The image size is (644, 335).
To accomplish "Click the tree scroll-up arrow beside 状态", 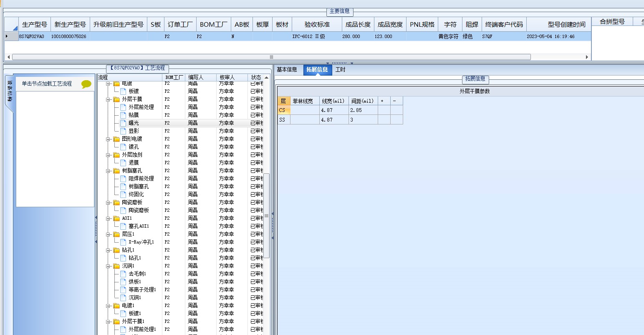I will [267, 77].
